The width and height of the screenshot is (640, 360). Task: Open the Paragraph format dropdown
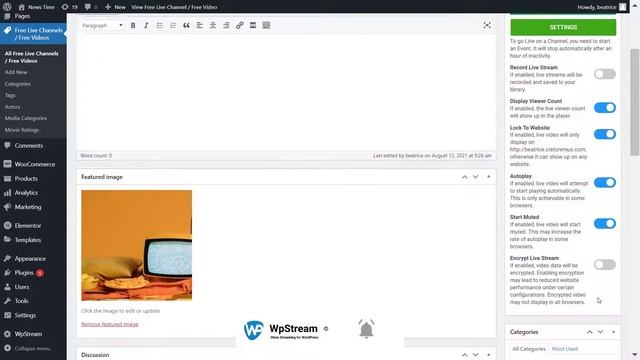click(x=102, y=25)
